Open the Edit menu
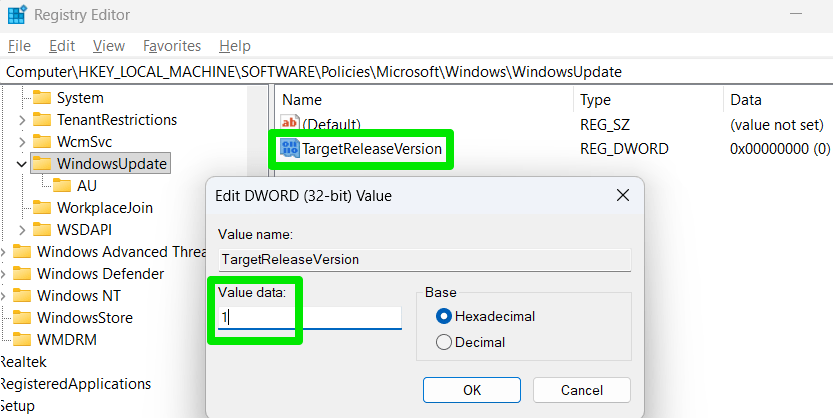 click(x=62, y=46)
